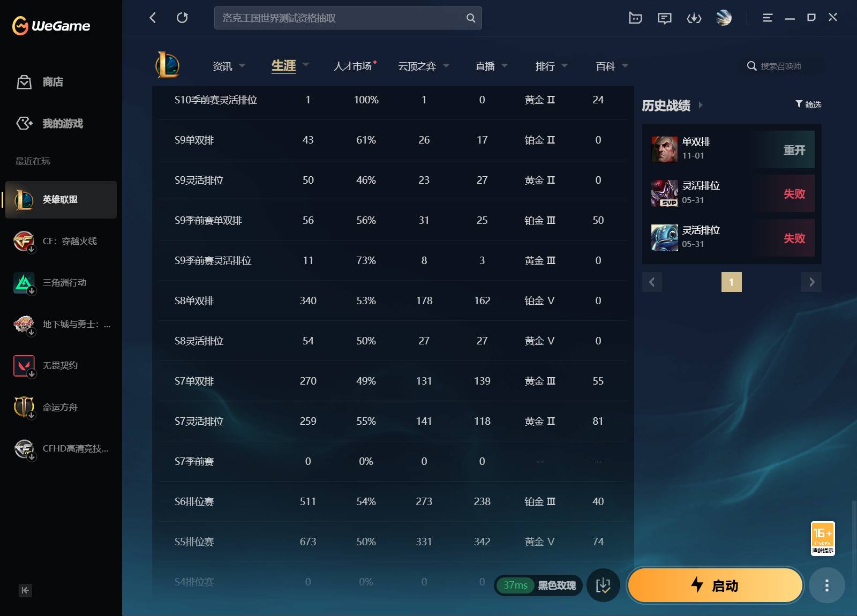Open 无畏契约 game entry
857x616 pixels.
[x=61, y=366]
